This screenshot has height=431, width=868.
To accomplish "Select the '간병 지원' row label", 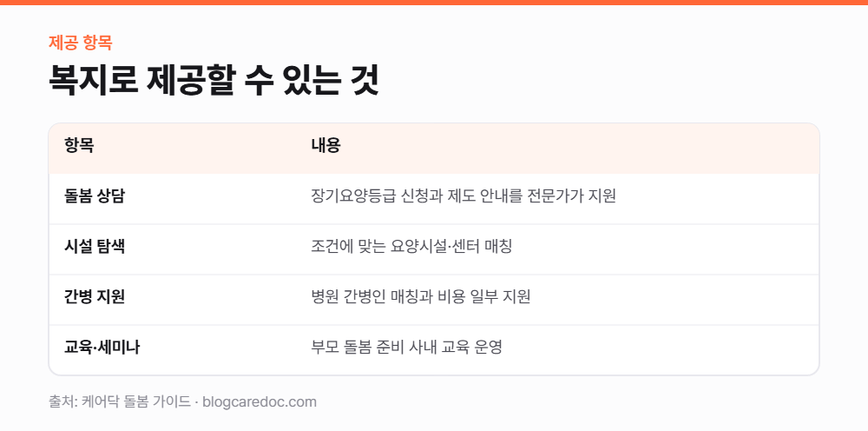I will [x=94, y=297].
